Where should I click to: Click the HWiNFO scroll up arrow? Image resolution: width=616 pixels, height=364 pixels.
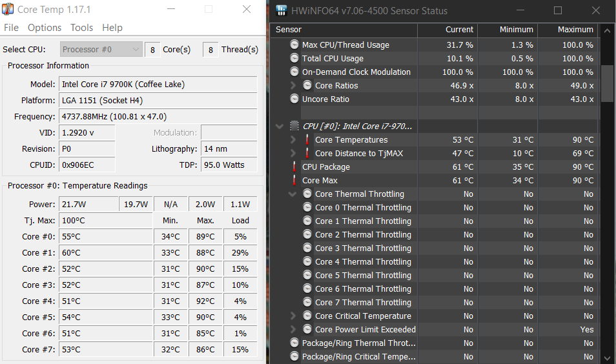tap(607, 30)
